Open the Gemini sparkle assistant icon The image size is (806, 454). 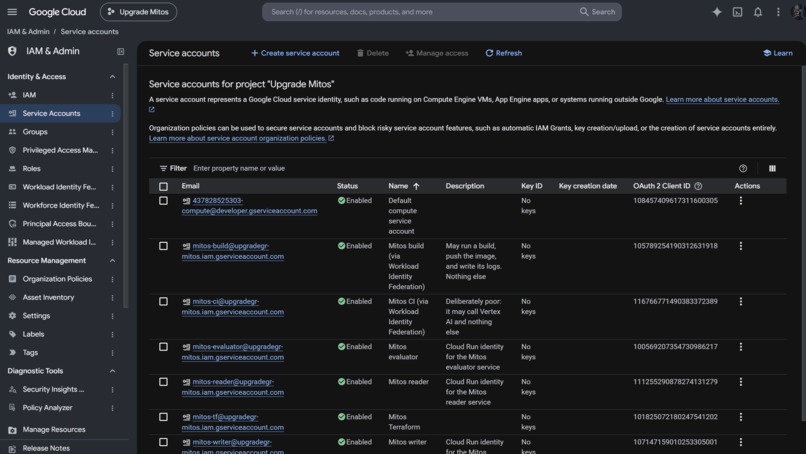717,12
